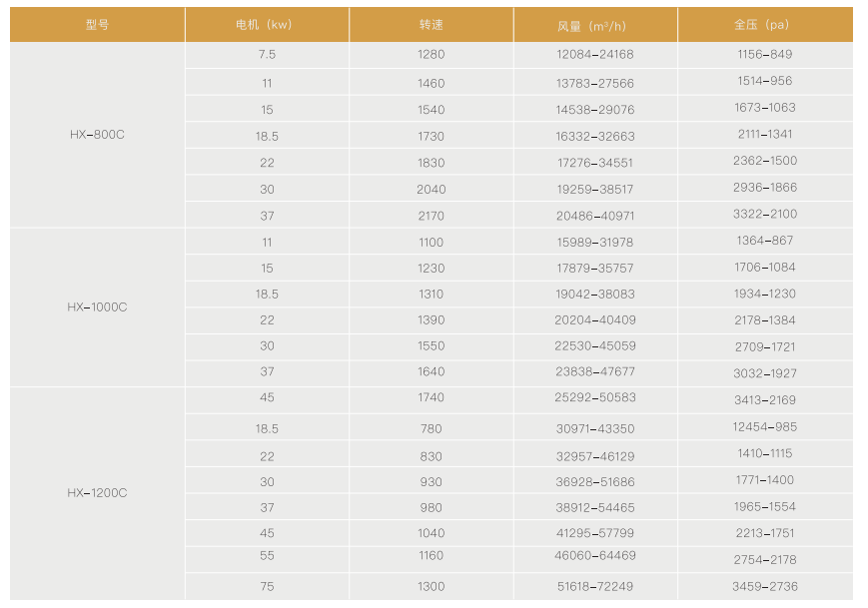Click the pressure value 12454-985
868x608 pixels.
[764, 427]
